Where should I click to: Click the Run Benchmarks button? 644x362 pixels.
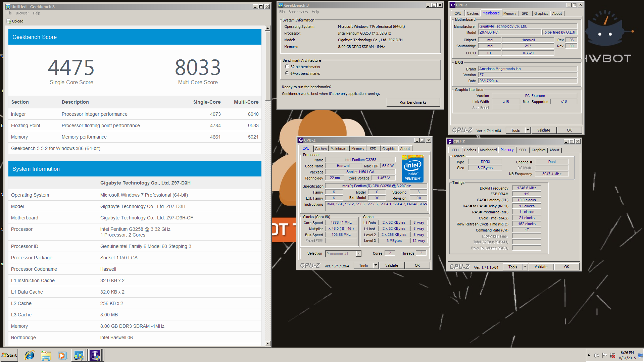tap(413, 102)
